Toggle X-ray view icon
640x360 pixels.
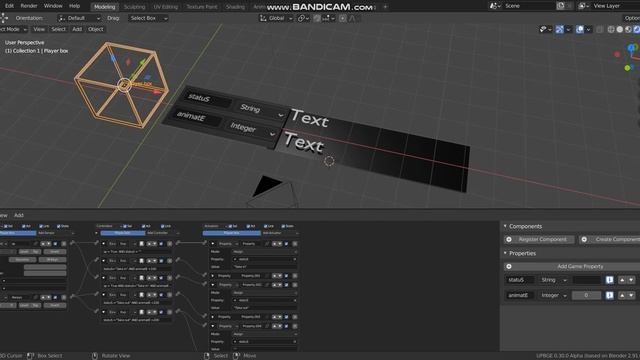(x=600, y=29)
